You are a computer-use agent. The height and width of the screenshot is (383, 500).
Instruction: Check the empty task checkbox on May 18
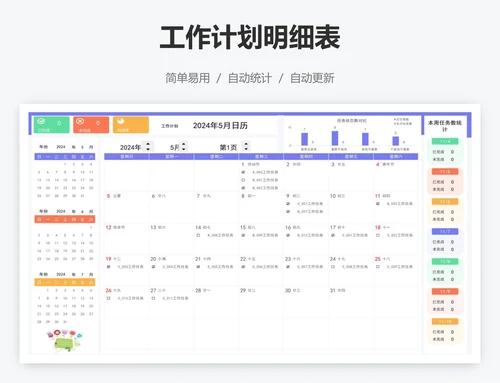(378, 235)
